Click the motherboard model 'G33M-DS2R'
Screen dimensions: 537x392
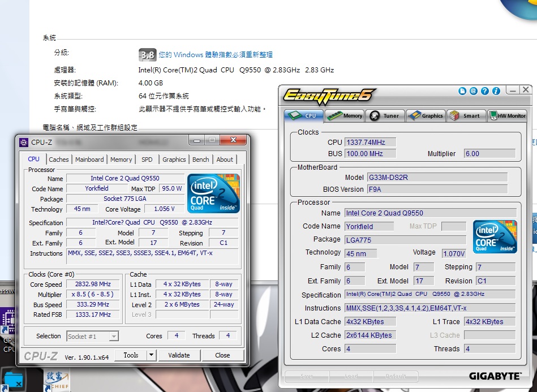point(437,178)
